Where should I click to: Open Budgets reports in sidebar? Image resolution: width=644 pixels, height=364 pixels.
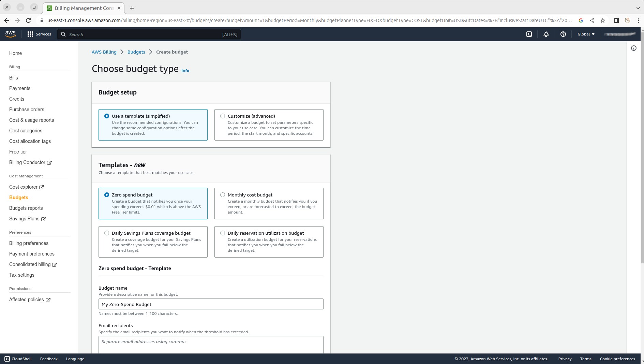26,208
